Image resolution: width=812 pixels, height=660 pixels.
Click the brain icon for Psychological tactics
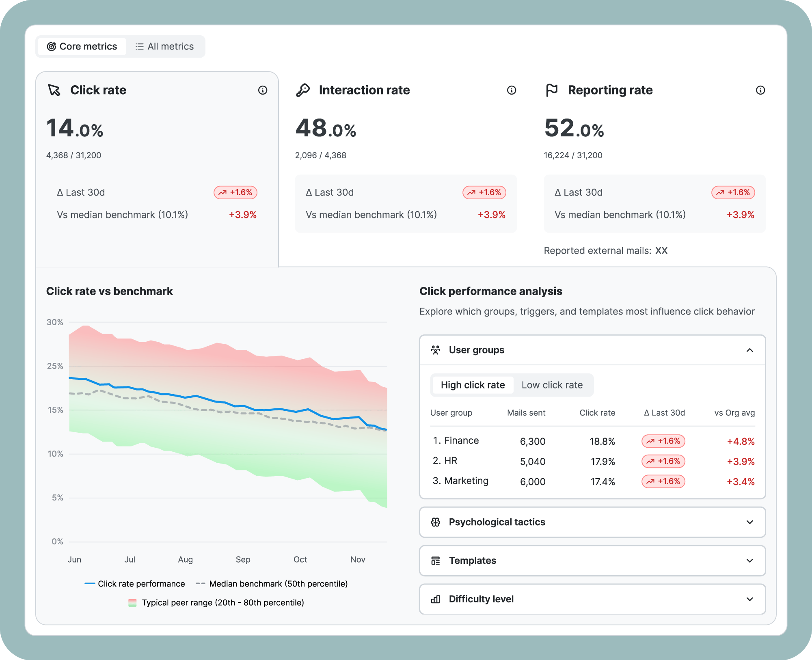point(436,522)
